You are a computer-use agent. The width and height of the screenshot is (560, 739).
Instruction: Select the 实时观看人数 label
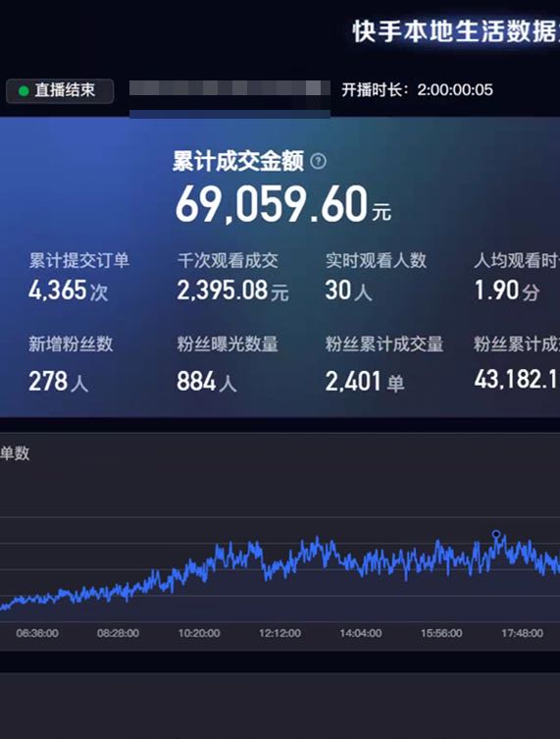(x=376, y=261)
